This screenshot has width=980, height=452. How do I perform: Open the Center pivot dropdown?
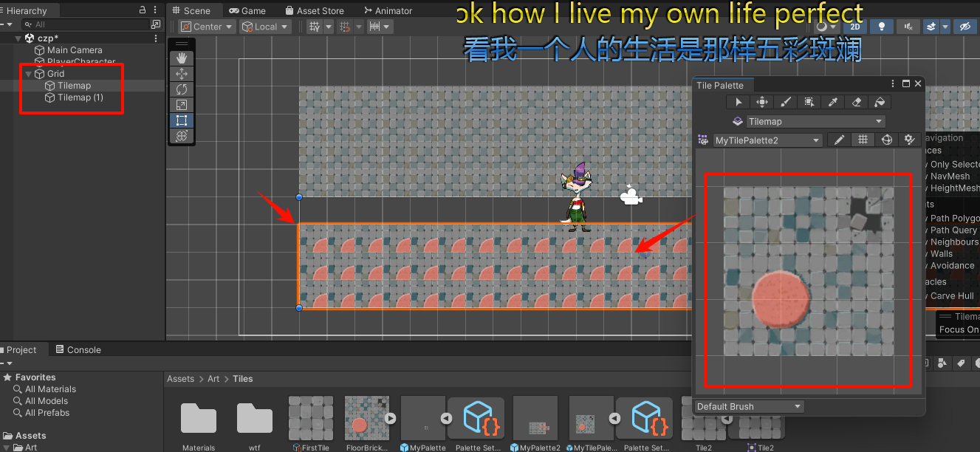coord(208,27)
